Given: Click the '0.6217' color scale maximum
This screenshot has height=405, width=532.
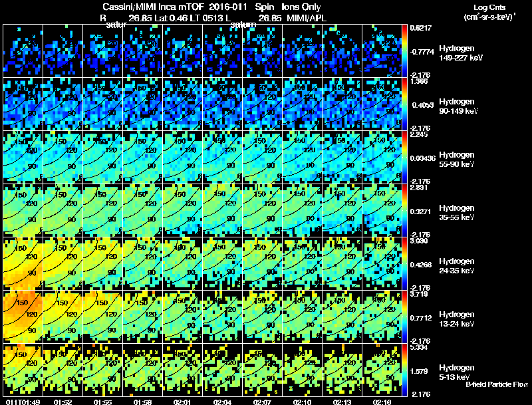Looking at the screenshot, I should tap(421, 28).
